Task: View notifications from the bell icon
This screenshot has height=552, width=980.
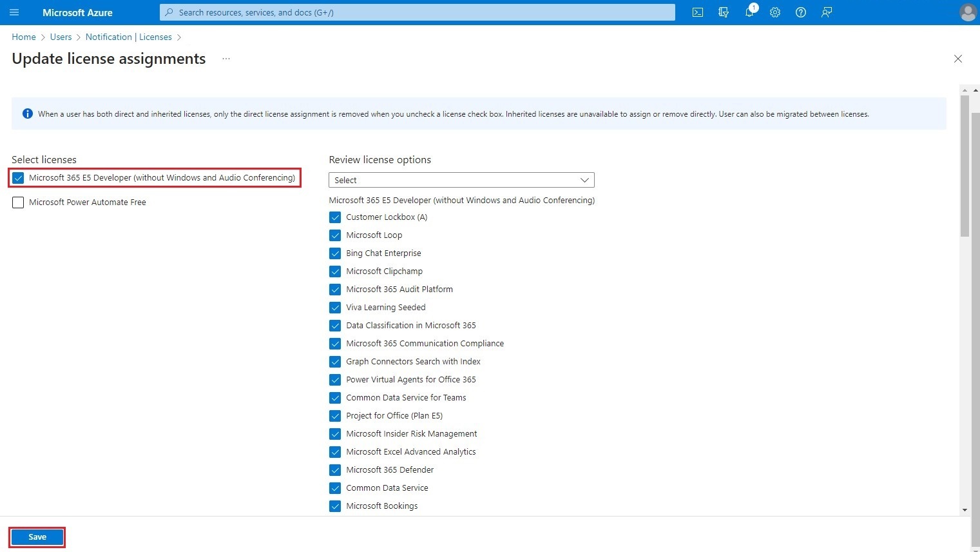Action: pyautogui.click(x=749, y=12)
